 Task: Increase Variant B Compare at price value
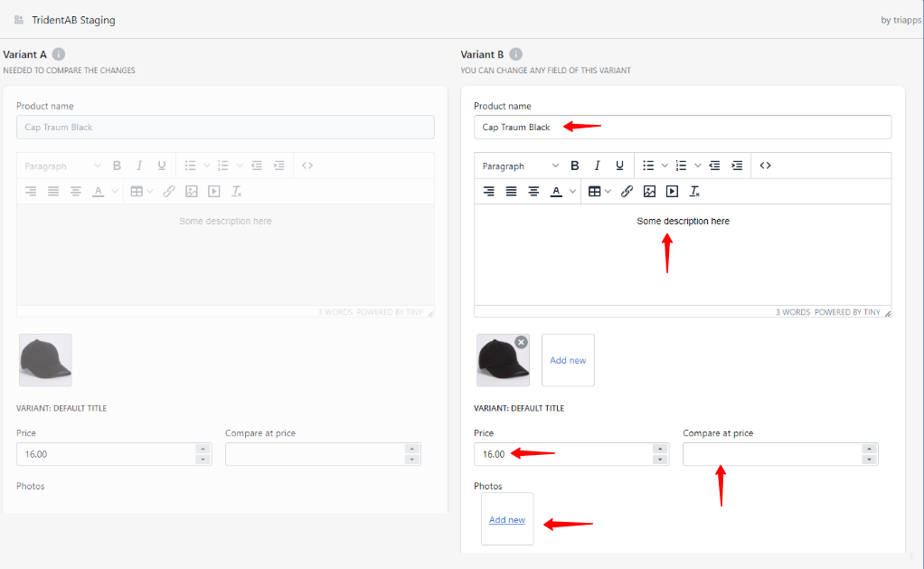[x=869, y=450]
